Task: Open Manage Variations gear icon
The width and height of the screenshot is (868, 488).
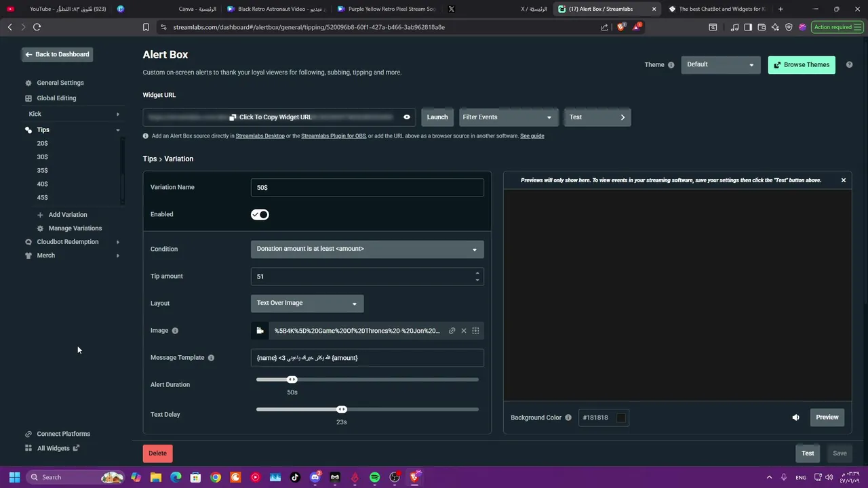Action: pyautogui.click(x=40, y=228)
